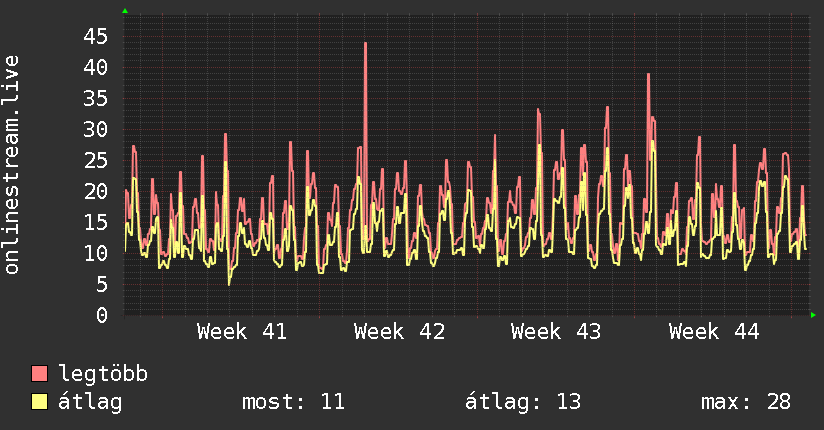Viewport: 824px width, 430px height.
Task: Click the y-axis value 30
Action: (96, 129)
